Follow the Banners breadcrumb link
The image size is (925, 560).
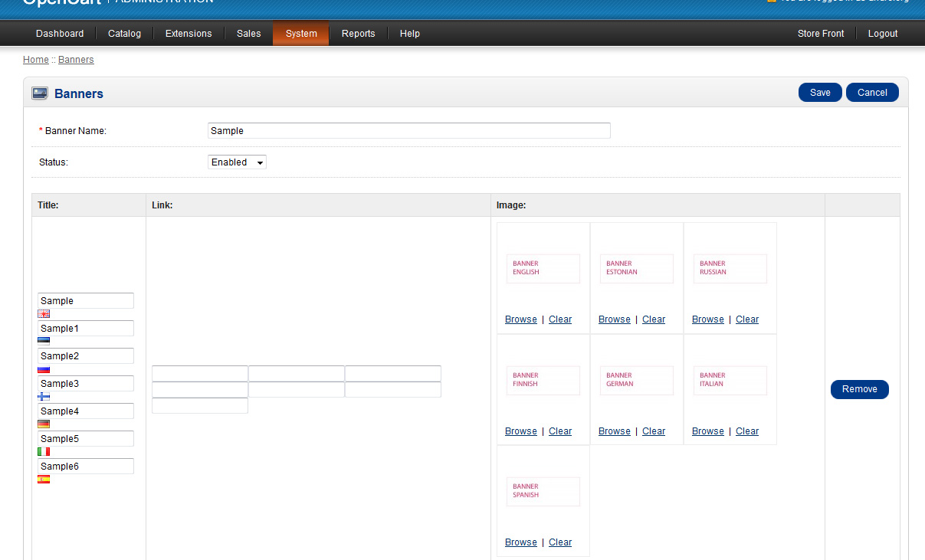point(76,59)
